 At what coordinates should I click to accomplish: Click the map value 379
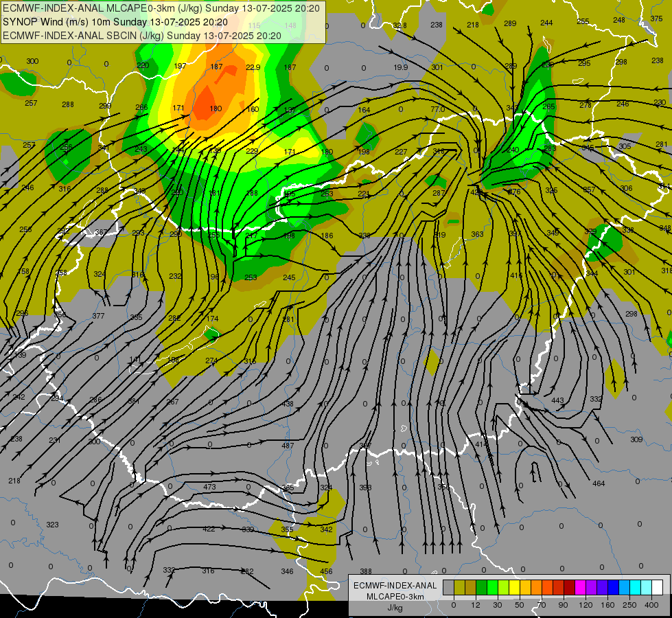point(590,231)
